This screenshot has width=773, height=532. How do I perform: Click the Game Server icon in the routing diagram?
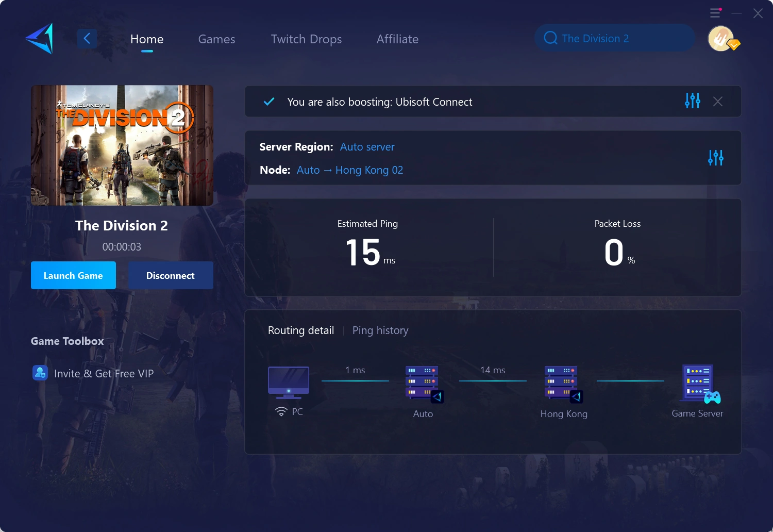[x=698, y=384]
